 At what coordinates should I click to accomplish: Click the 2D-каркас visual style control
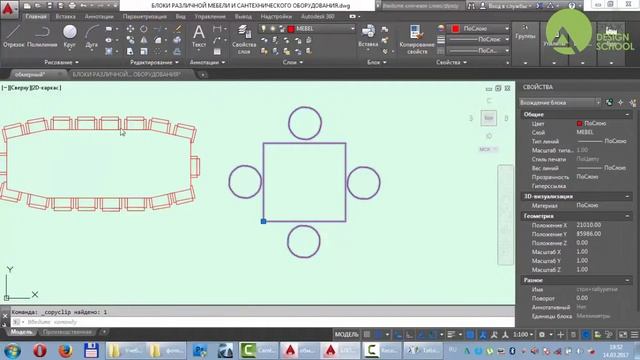coord(46,88)
